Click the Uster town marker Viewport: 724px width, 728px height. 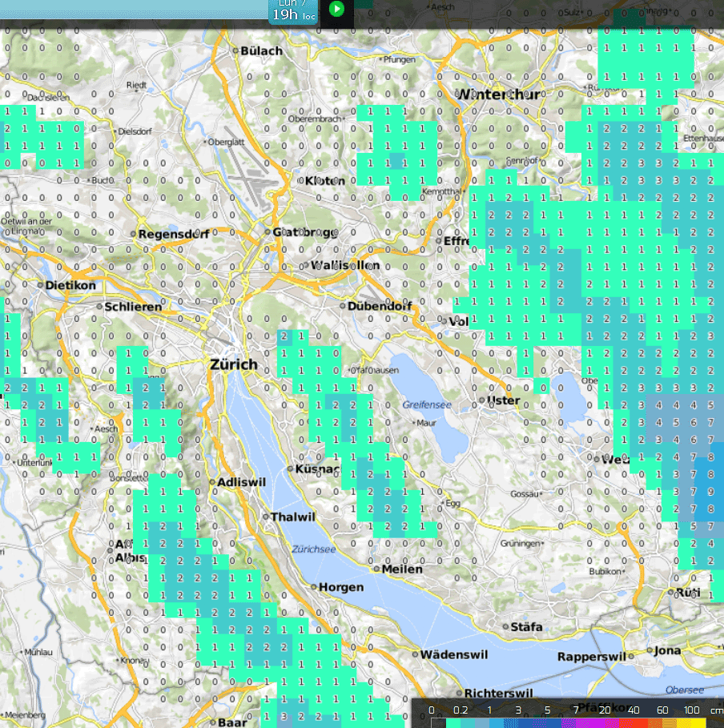tap(481, 400)
